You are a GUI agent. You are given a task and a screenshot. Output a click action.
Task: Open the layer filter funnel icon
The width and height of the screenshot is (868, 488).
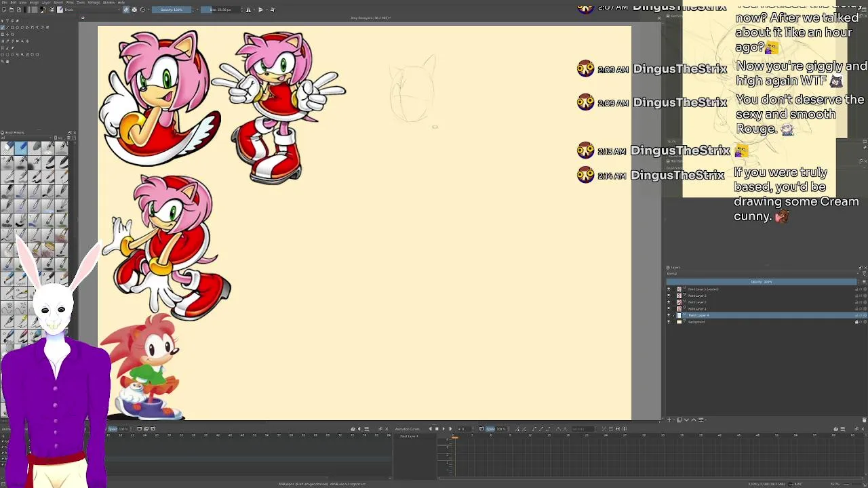coord(864,274)
